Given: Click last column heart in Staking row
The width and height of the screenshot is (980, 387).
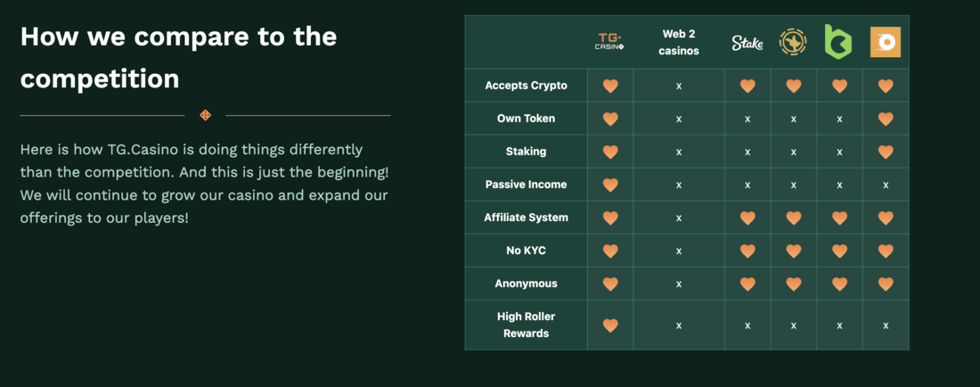Looking at the screenshot, I should [886, 152].
